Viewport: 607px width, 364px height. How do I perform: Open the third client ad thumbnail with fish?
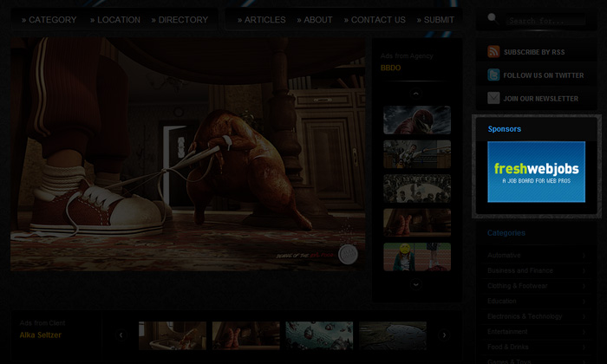319,335
